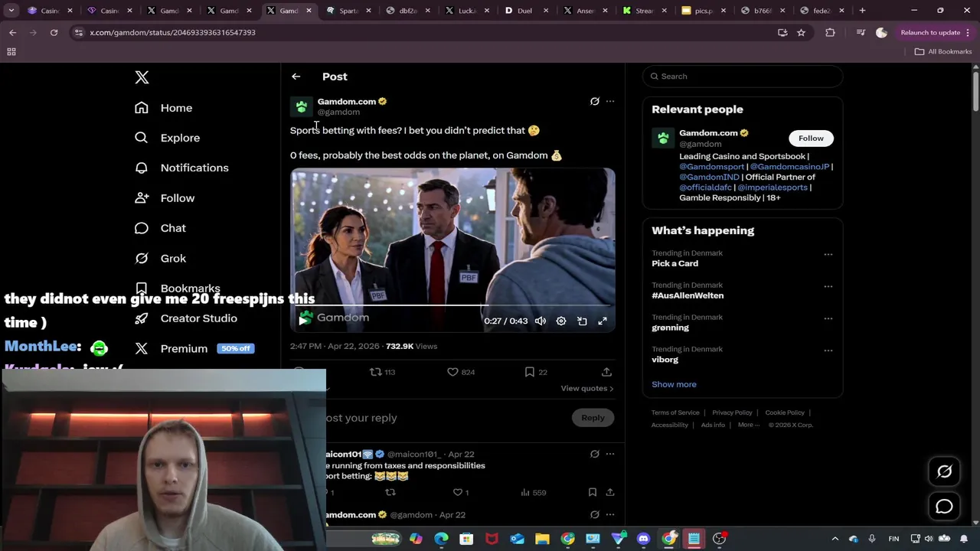Open more options for Pick a Card trend
980x551 pixels.
click(828, 254)
